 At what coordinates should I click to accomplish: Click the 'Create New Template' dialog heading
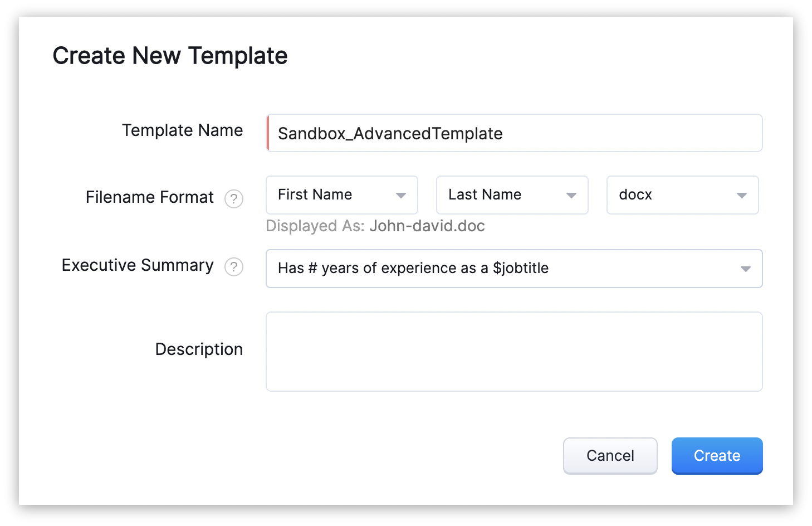point(170,56)
